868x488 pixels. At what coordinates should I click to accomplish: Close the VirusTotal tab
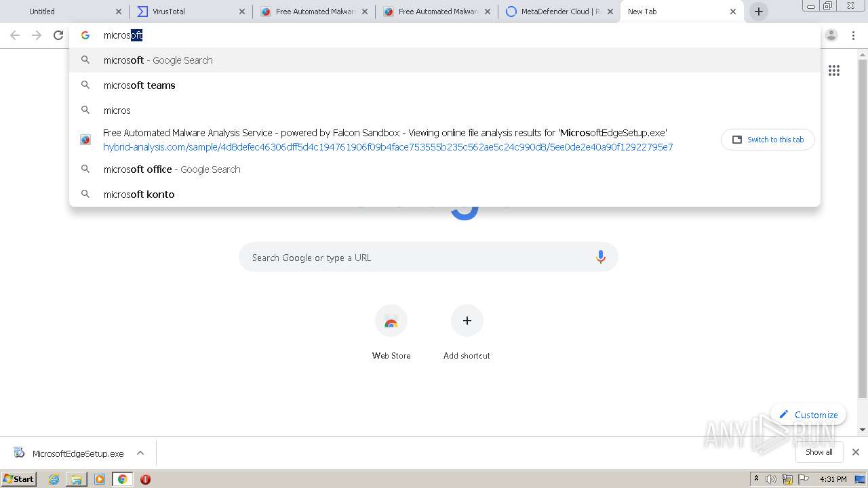242,12
